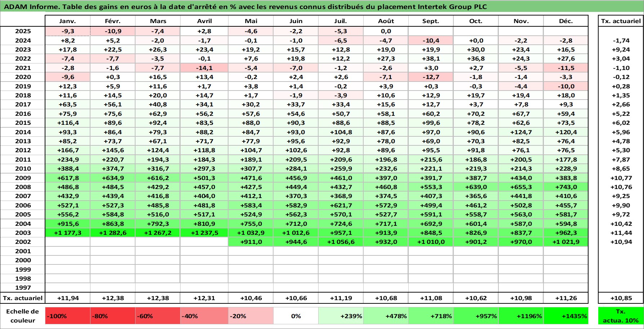
Task: Click the +9,24 rate for 2023
Action: coord(621,49)
